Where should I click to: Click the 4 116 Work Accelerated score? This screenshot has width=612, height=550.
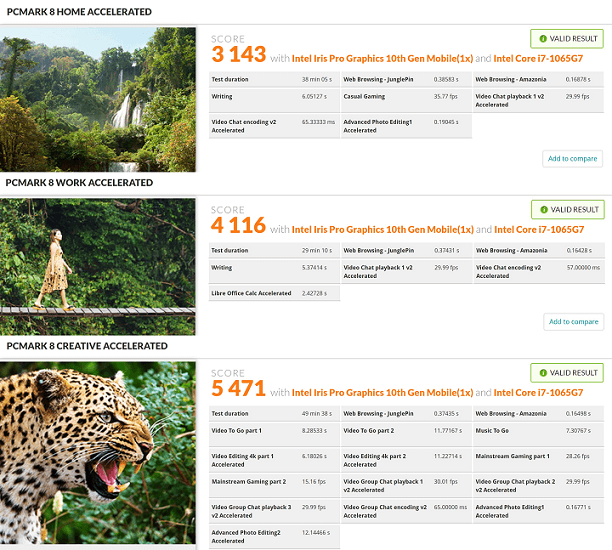click(239, 227)
